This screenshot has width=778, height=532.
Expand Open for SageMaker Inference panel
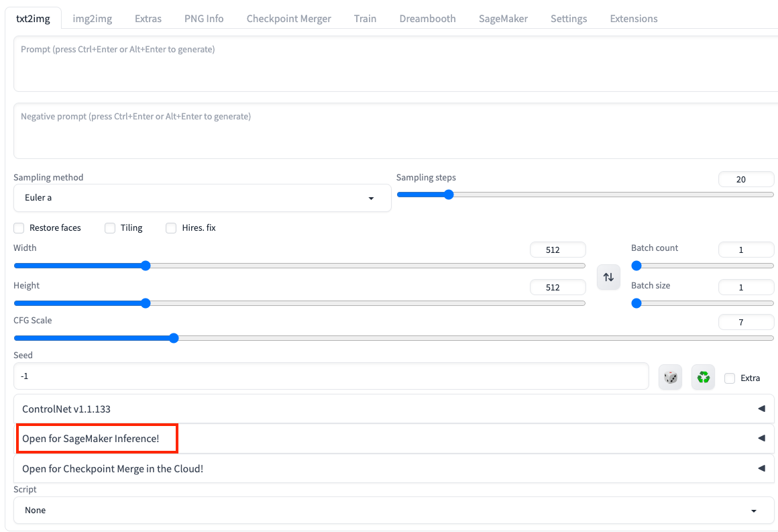(x=394, y=439)
